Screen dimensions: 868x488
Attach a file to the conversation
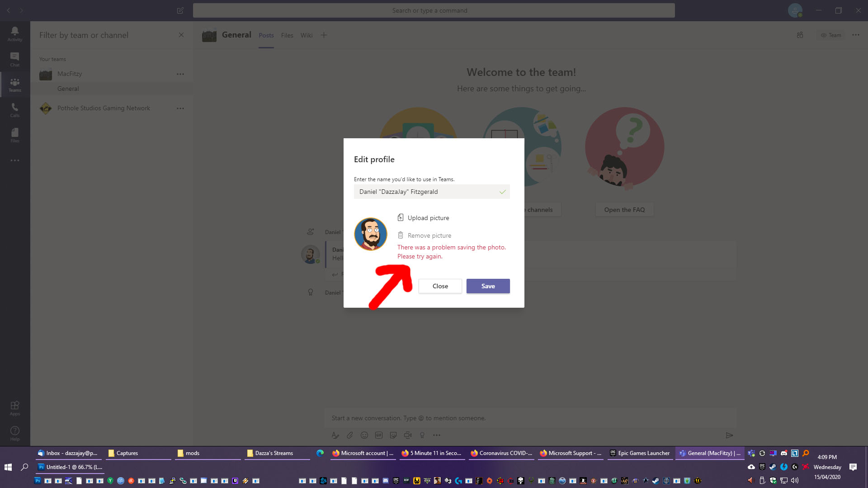click(x=349, y=435)
